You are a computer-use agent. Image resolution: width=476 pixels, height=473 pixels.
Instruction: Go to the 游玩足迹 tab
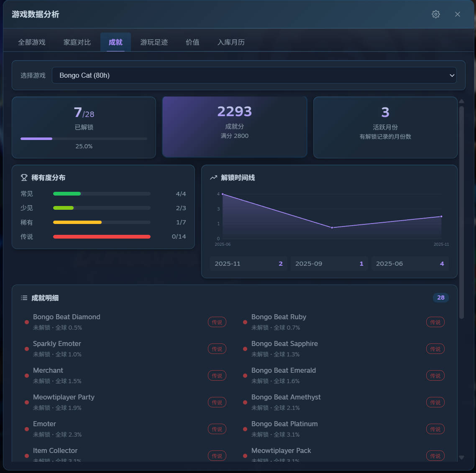154,42
